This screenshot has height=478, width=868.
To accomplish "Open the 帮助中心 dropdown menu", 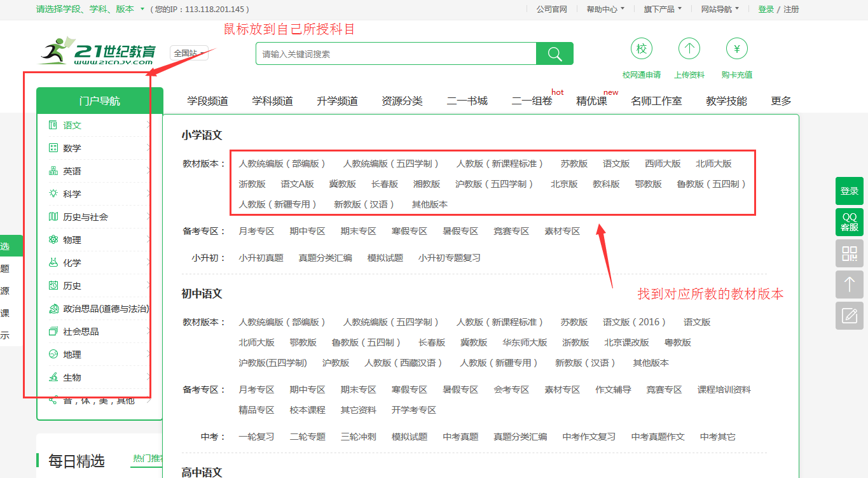I will [x=605, y=10].
